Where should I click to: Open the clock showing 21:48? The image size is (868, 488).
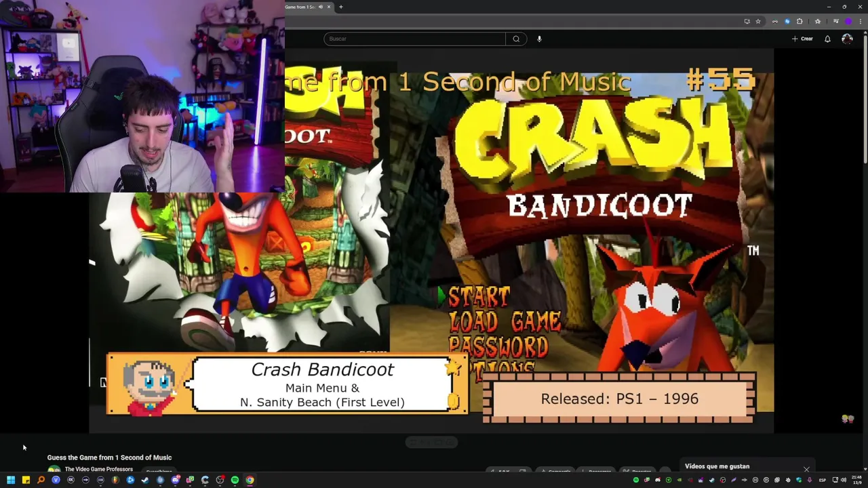pyautogui.click(x=856, y=480)
